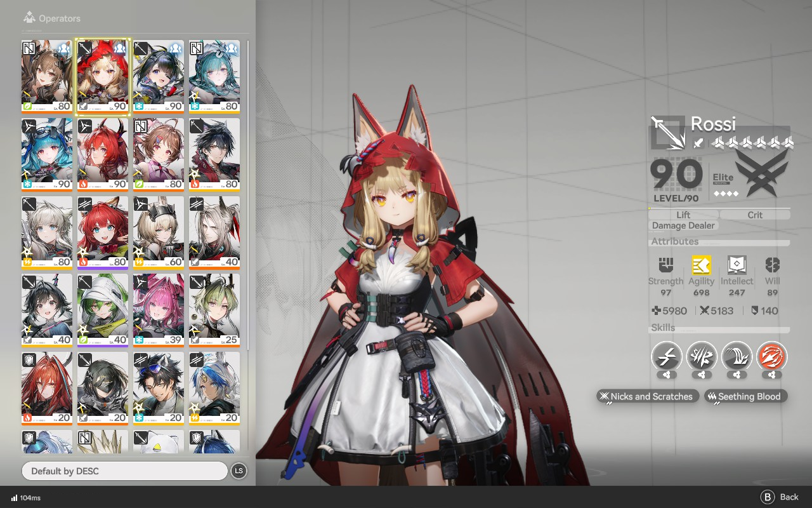Image resolution: width=812 pixels, height=508 pixels.
Task: Select the black-haired male operator at level 80
Action: click(214, 155)
